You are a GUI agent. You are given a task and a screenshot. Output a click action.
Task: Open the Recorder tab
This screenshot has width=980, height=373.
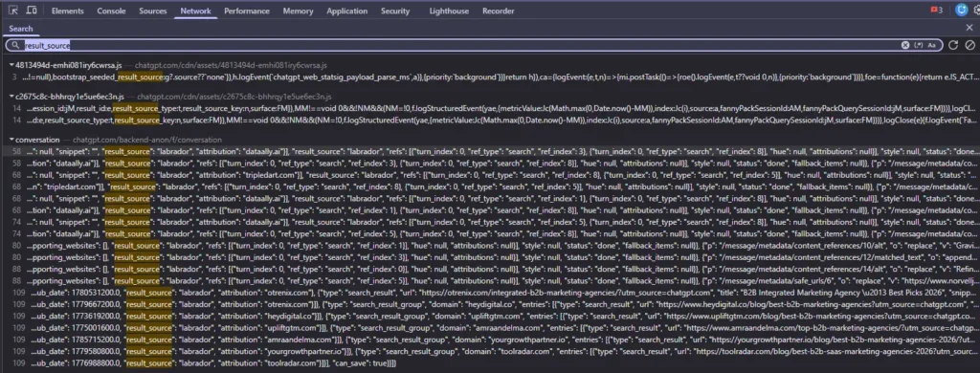coord(498,11)
